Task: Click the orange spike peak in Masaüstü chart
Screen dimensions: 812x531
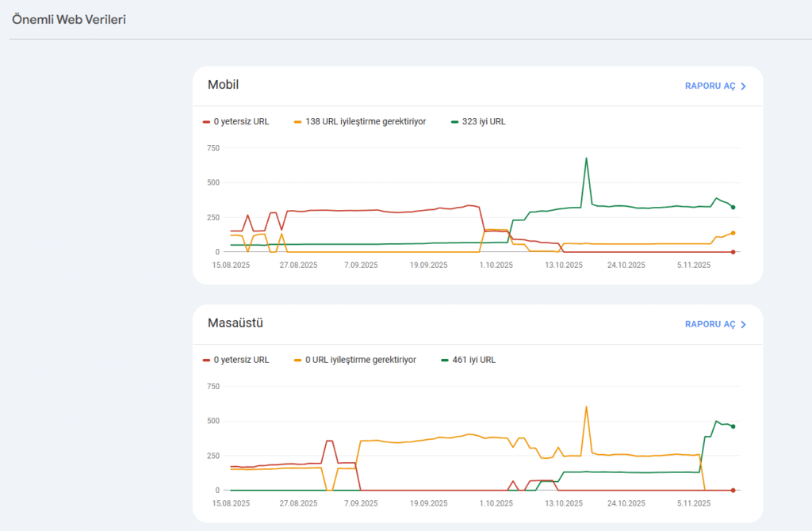Action: click(x=586, y=407)
